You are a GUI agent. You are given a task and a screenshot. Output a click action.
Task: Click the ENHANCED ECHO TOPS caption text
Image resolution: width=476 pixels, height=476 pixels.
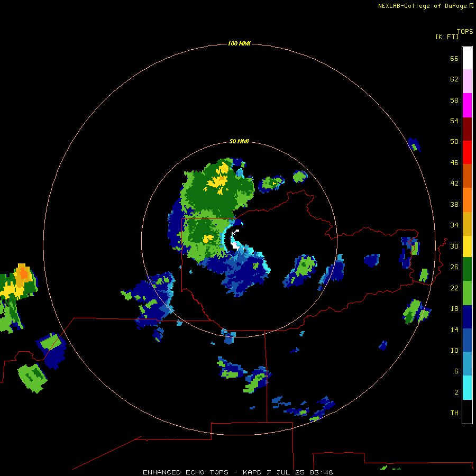pyautogui.click(x=186, y=472)
